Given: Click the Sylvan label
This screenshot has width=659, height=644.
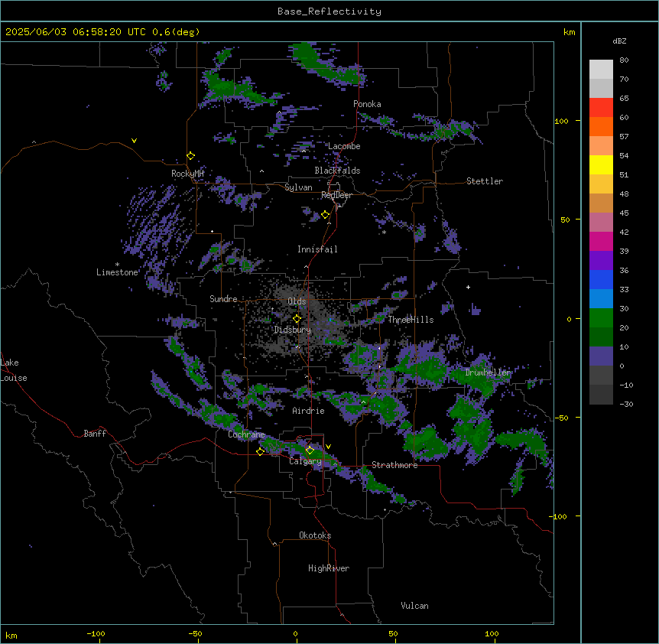Looking at the screenshot, I should tap(298, 187).
